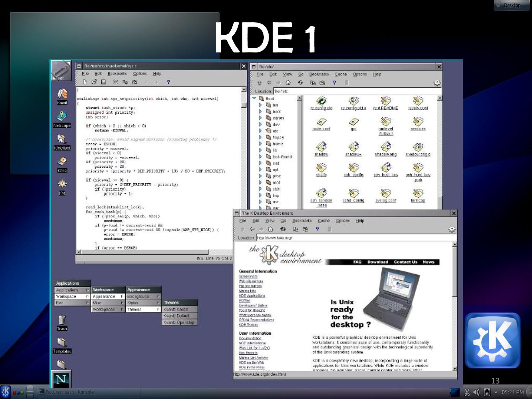Expand the cdrom folder tree arrow
This screenshot has height=399, width=532.
tap(260, 118)
